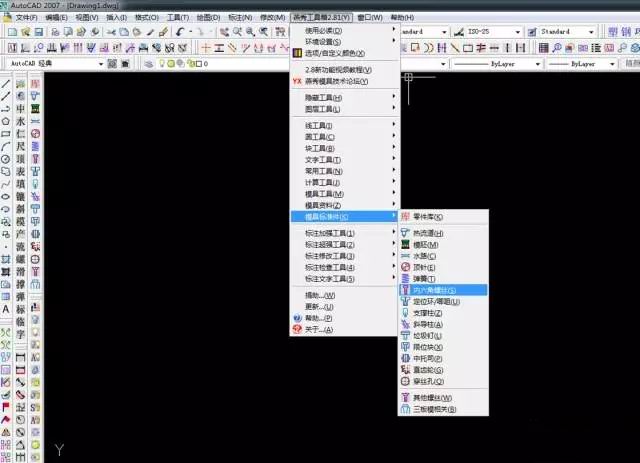Expand the 隐藏工具(H) submenu
Image resolution: width=640 pixels, height=463 pixels.
344,98
